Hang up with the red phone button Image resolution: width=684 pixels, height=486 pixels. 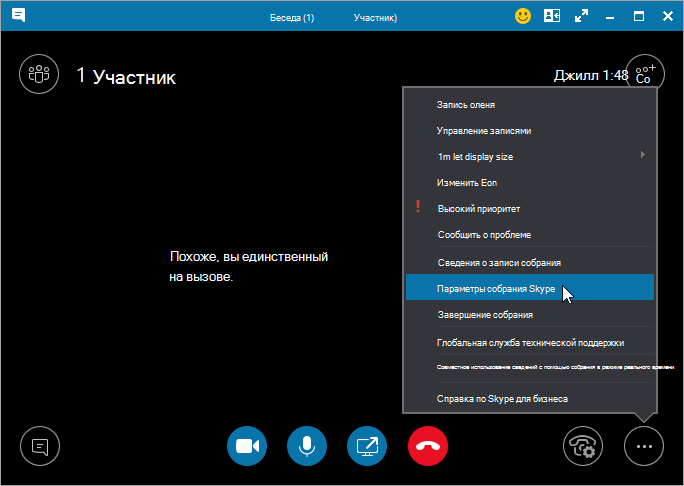[x=428, y=446]
